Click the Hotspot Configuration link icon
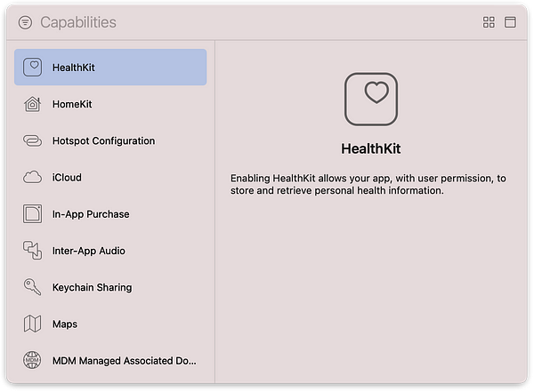This screenshot has width=534, height=392. [x=32, y=140]
